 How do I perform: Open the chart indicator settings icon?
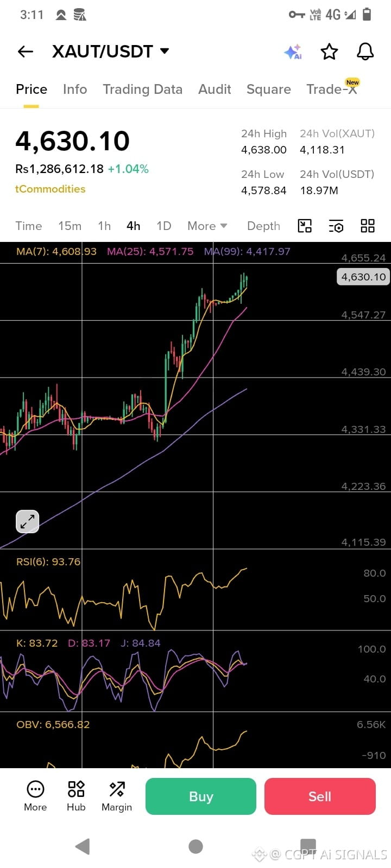[x=336, y=226]
